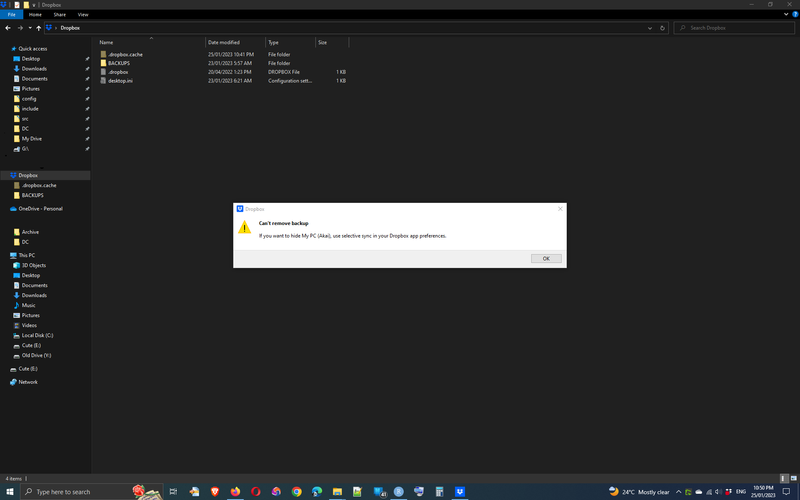This screenshot has height=500, width=800.
Task: Open the File menu tab
Action: [12, 15]
